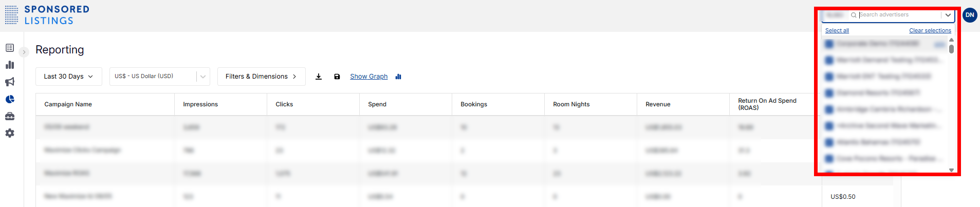
Task: Tick the third checkbox in advertiser list
Action: (829, 77)
